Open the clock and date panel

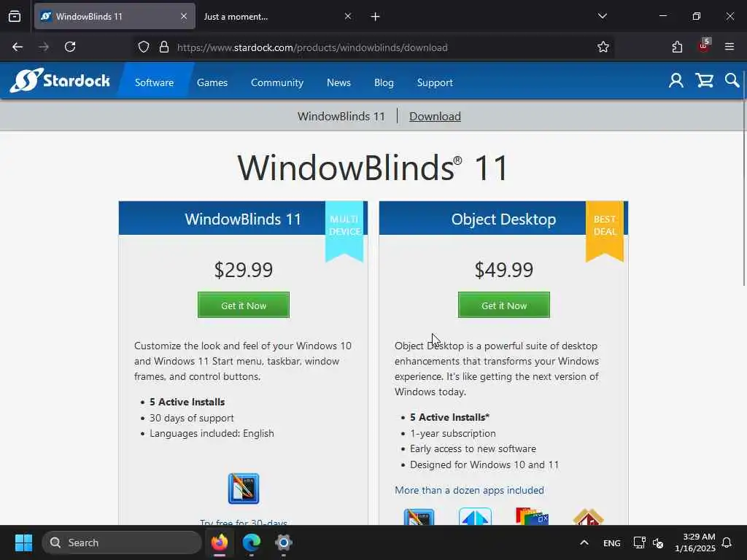tap(695, 542)
